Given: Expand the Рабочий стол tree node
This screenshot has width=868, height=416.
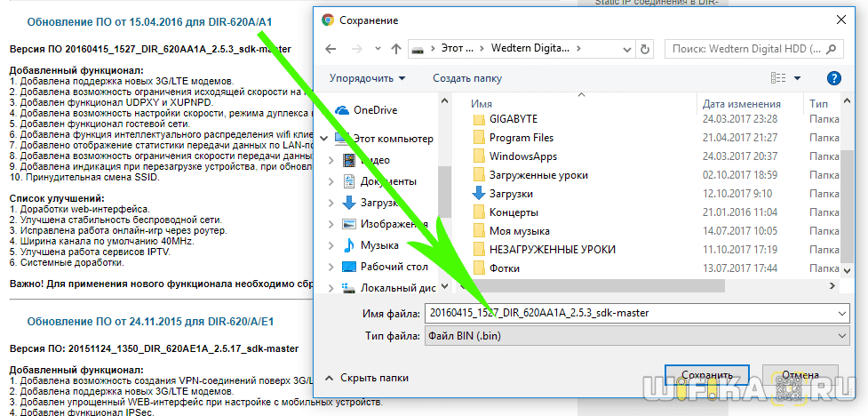Looking at the screenshot, I should click(331, 267).
